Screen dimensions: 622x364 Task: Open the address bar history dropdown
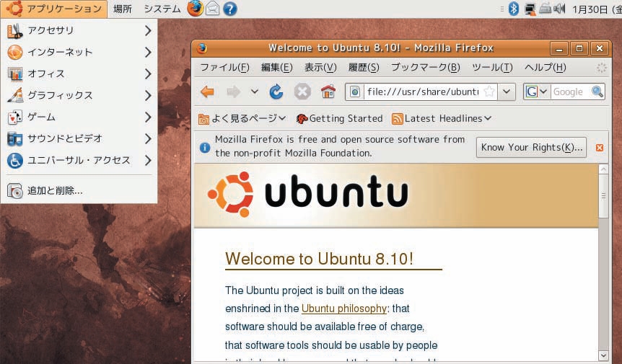(507, 92)
